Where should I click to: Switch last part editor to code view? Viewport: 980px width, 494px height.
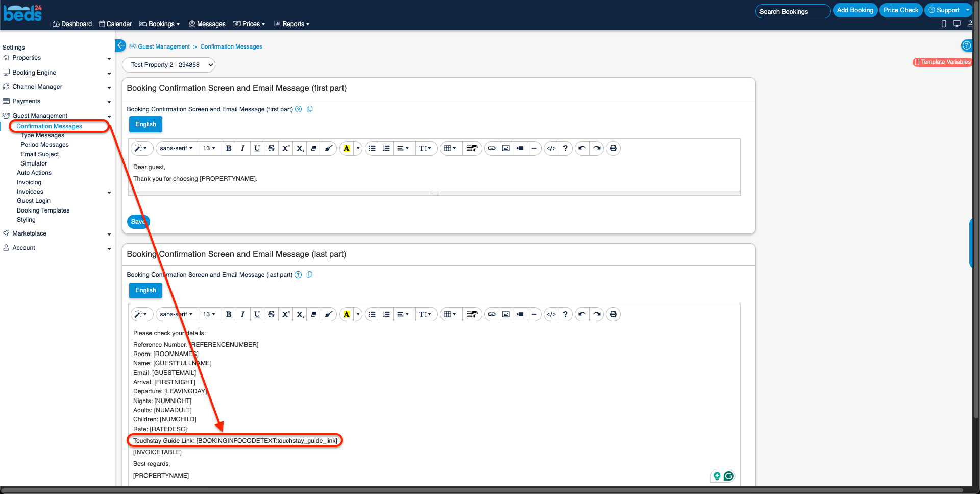click(x=551, y=314)
